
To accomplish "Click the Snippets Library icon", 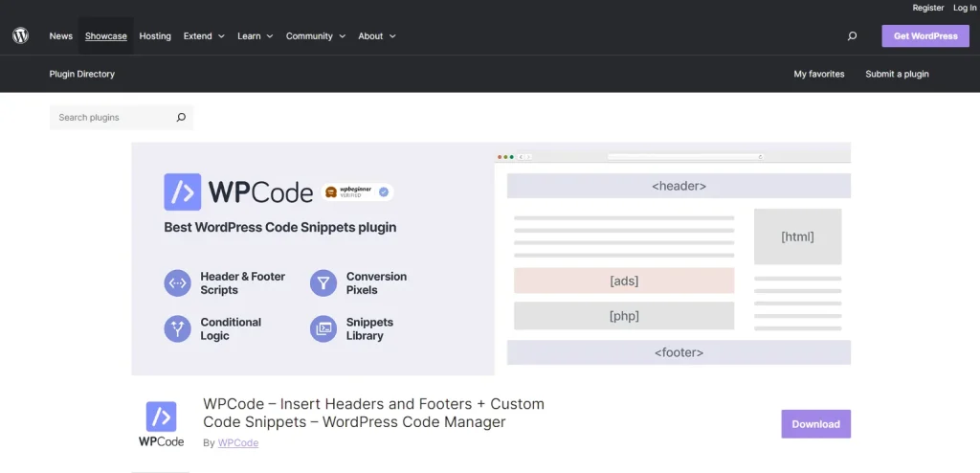I will click(x=323, y=328).
